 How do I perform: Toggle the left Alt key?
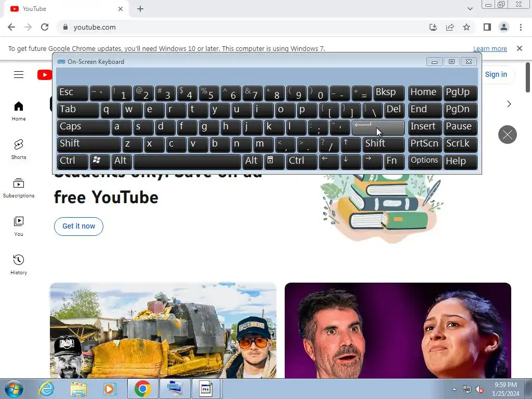tap(122, 162)
